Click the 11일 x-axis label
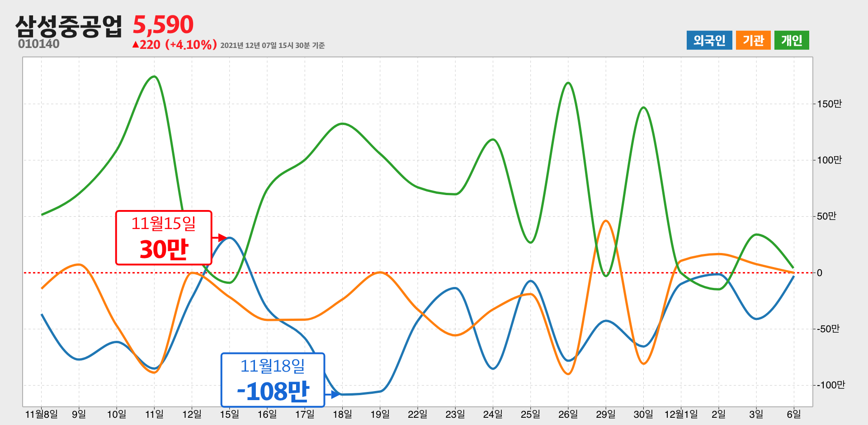The width and height of the screenshot is (868, 425). 154,414
